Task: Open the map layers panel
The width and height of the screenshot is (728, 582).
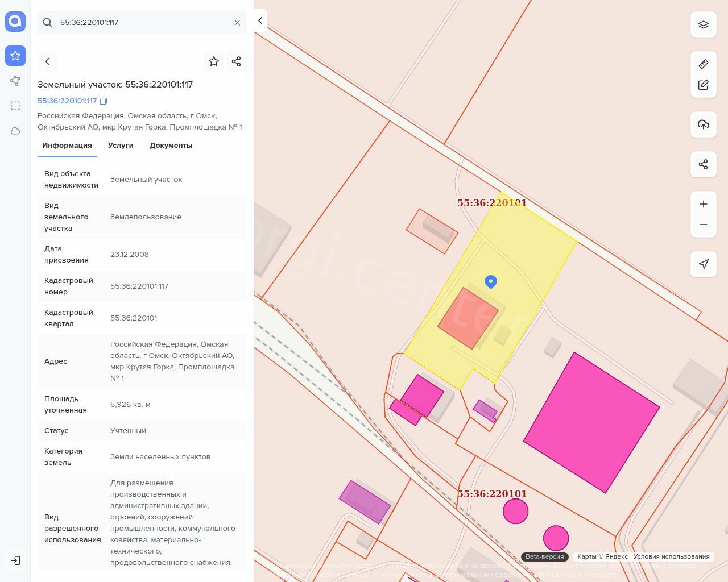Action: click(703, 24)
